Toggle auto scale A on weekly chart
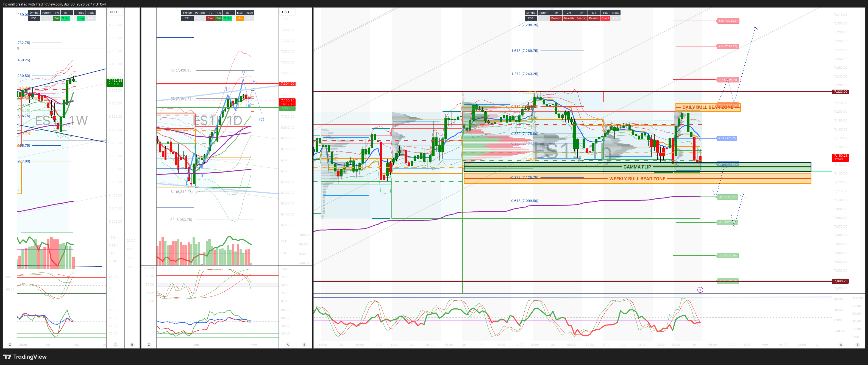Viewport: 868px width, 365px height. (x=116, y=344)
